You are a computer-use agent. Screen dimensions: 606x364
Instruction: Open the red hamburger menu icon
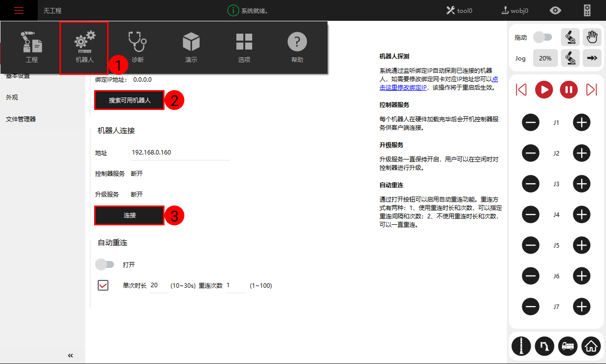click(18, 10)
